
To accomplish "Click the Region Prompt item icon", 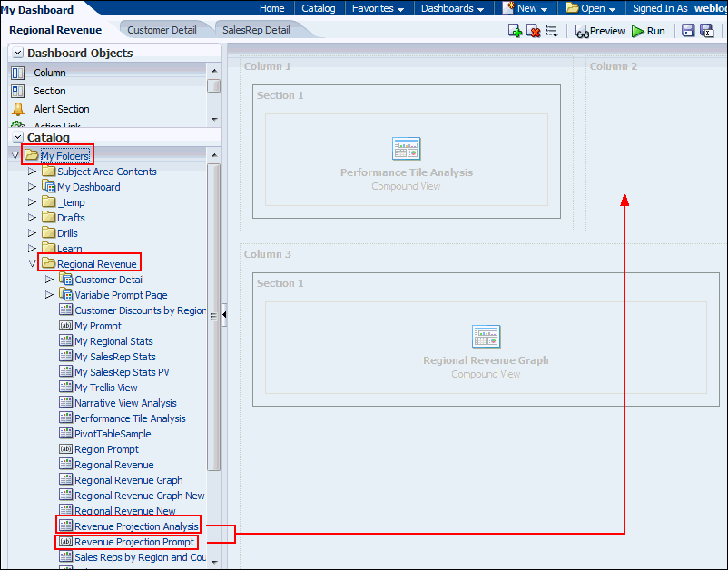I will pyautogui.click(x=66, y=449).
